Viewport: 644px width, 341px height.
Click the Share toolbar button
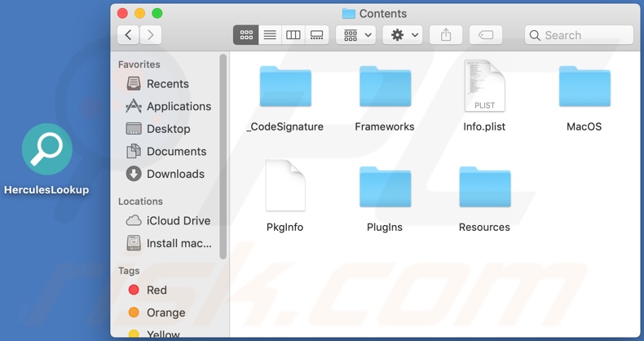point(446,35)
